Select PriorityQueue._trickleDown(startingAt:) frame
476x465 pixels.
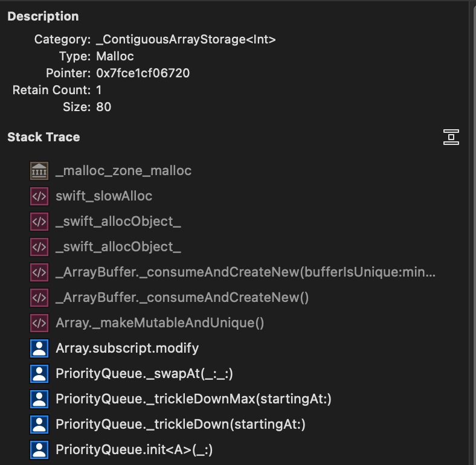click(181, 424)
